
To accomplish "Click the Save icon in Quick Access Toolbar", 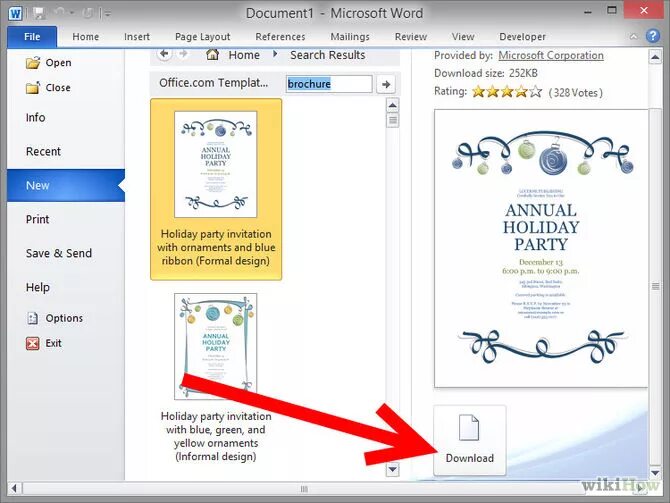I will tap(39, 14).
